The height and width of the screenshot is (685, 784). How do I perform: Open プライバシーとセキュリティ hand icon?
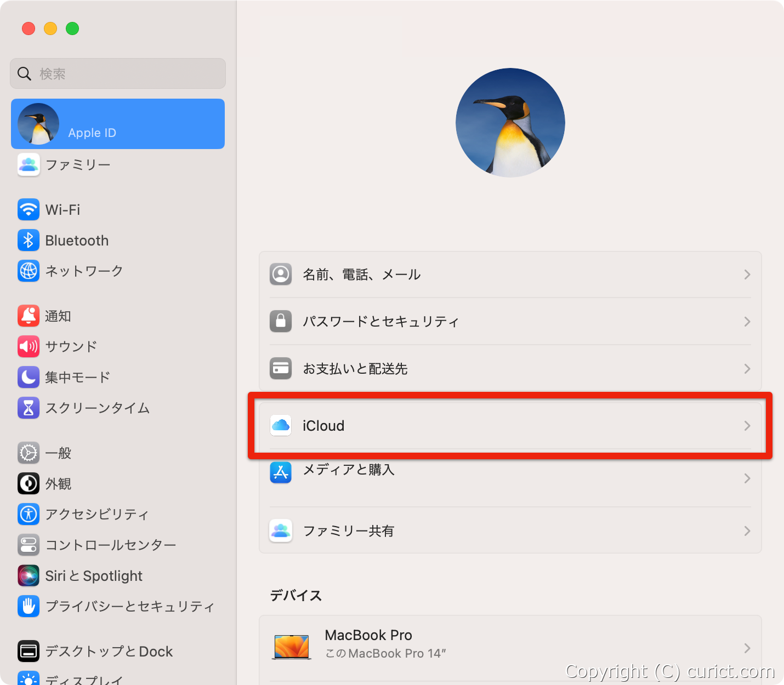tap(29, 606)
